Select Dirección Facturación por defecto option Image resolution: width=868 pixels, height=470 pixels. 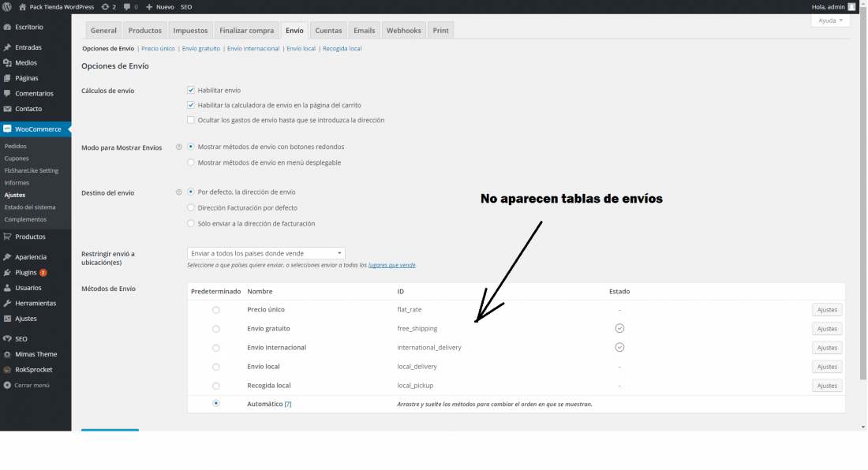pyautogui.click(x=191, y=207)
